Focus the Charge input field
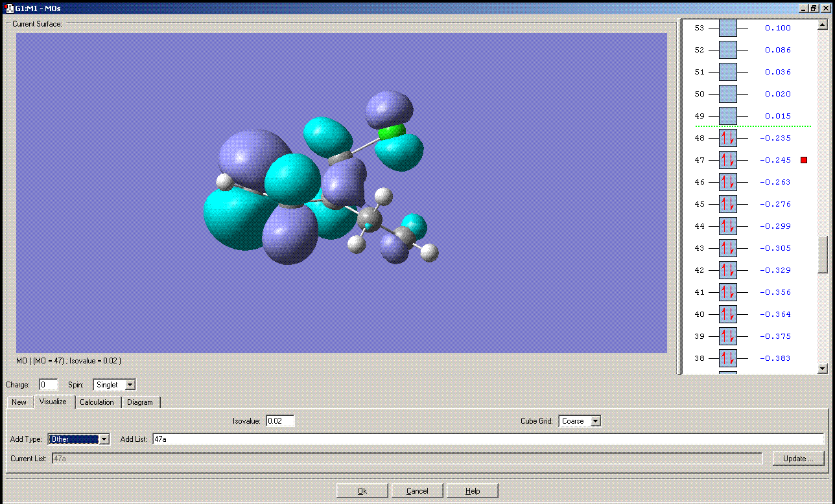835x504 pixels. pos(49,385)
